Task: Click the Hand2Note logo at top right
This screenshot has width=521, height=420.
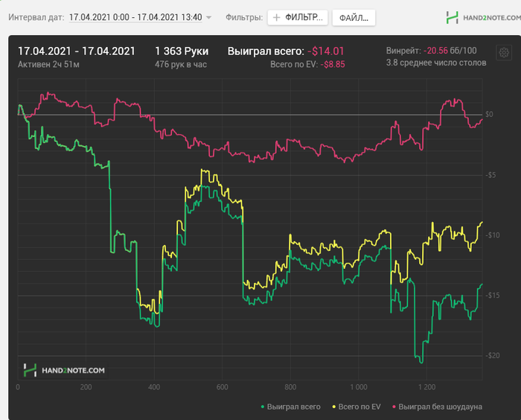Action: tap(484, 17)
